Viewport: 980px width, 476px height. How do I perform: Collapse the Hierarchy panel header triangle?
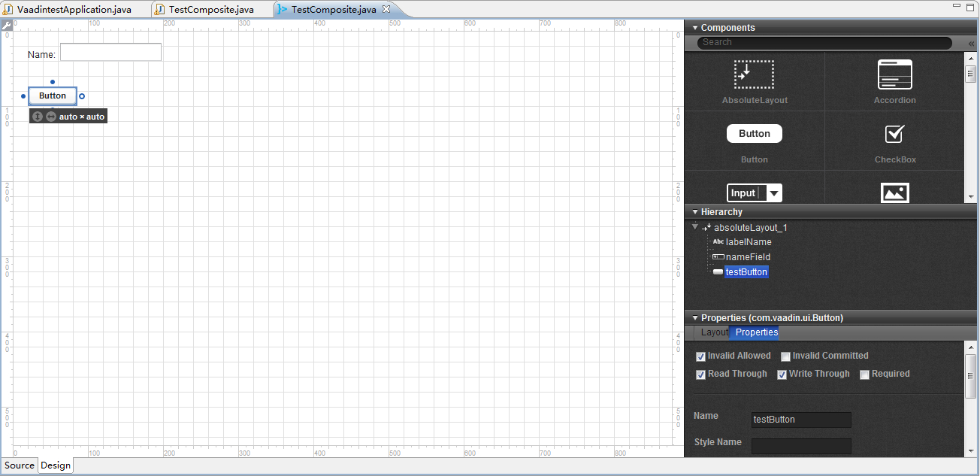pos(695,212)
